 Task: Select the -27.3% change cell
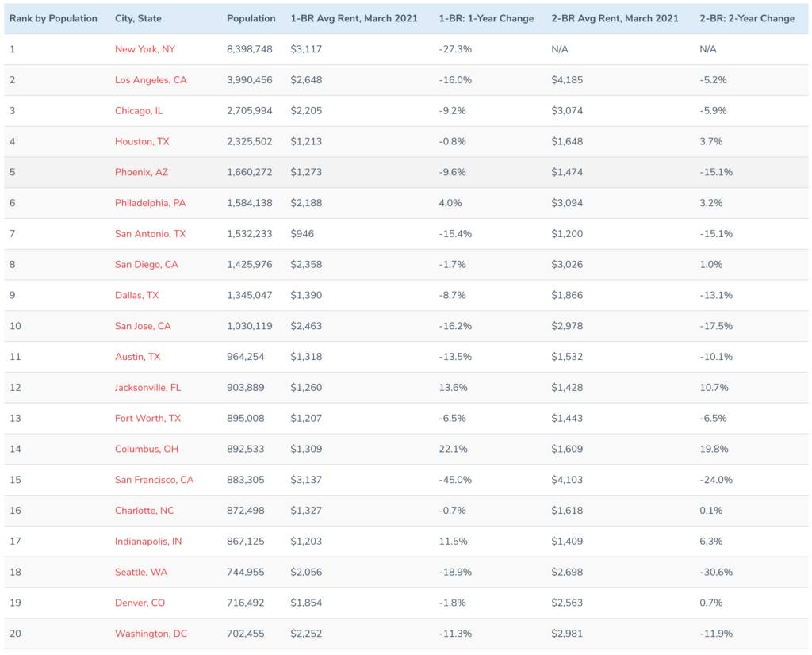click(x=455, y=49)
